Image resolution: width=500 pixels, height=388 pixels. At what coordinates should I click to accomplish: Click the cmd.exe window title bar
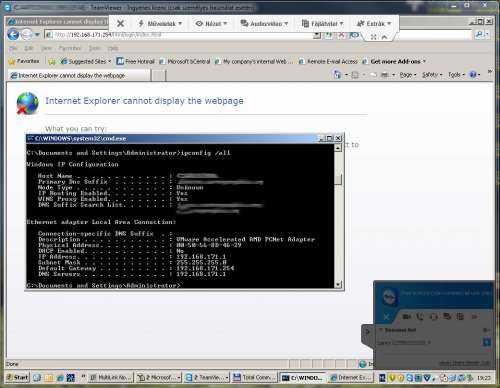coord(173,138)
